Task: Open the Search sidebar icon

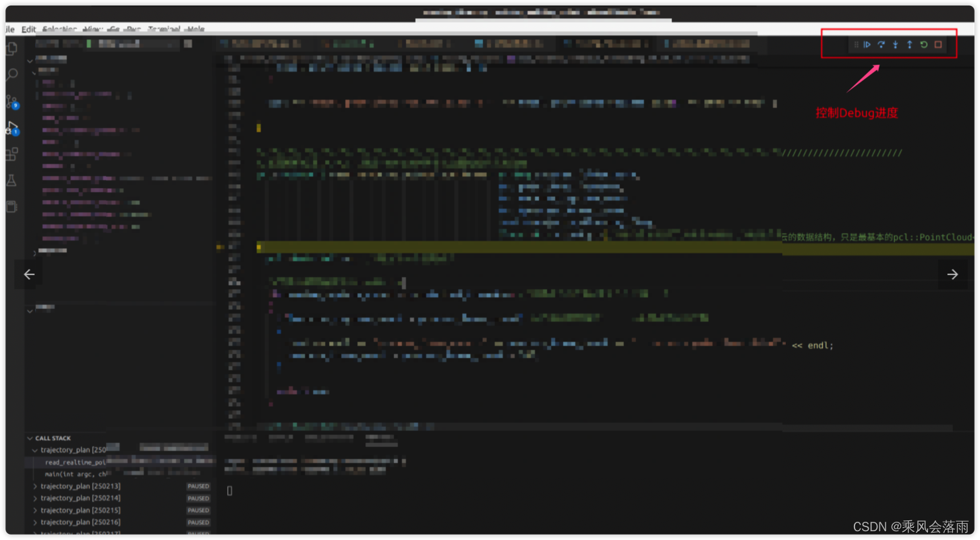Action: point(11,74)
